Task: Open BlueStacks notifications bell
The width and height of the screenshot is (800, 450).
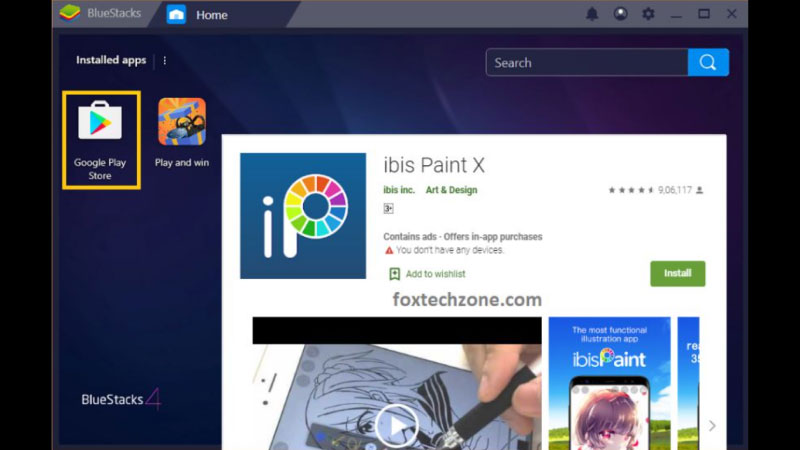Action: tap(592, 14)
